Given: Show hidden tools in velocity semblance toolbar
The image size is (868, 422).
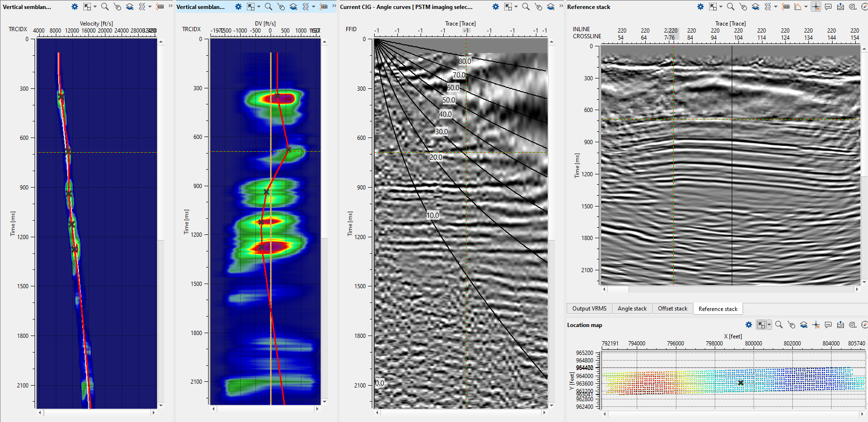Looking at the screenshot, I should (170, 6).
